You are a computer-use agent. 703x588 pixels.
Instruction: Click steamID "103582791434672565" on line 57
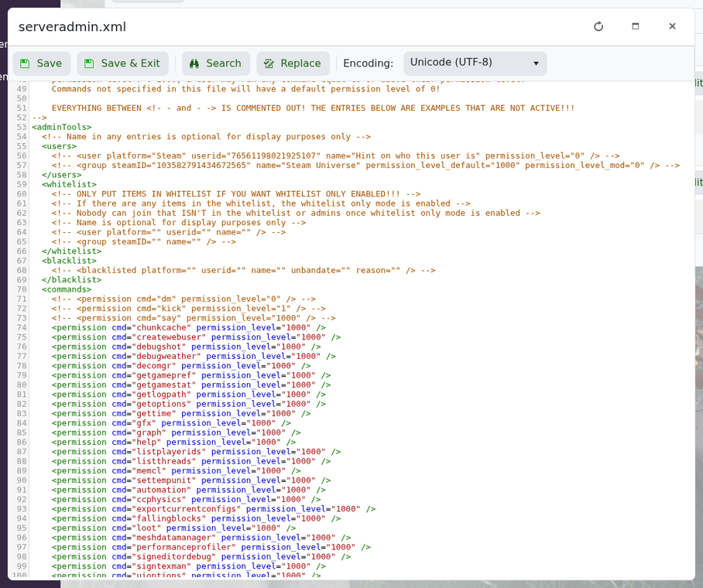[204, 165]
